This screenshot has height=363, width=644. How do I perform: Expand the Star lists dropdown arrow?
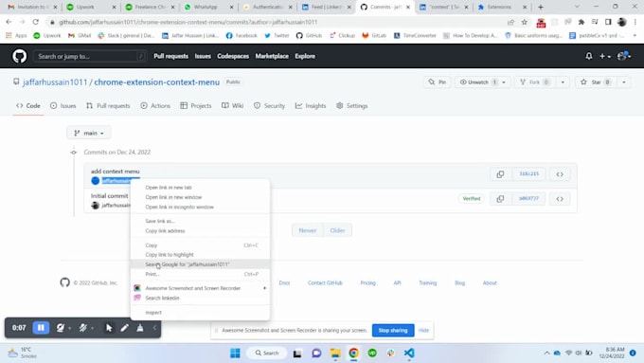(x=624, y=82)
